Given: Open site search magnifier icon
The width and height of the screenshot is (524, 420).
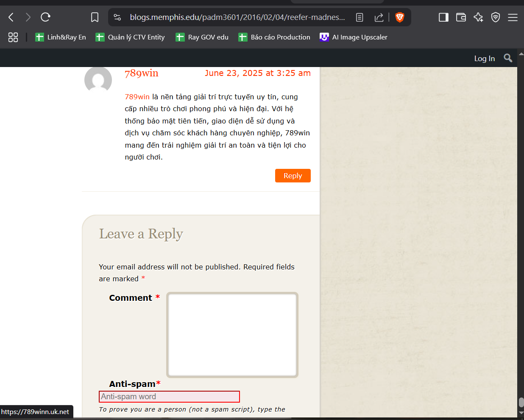Looking at the screenshot, I should tap(508, 58).
